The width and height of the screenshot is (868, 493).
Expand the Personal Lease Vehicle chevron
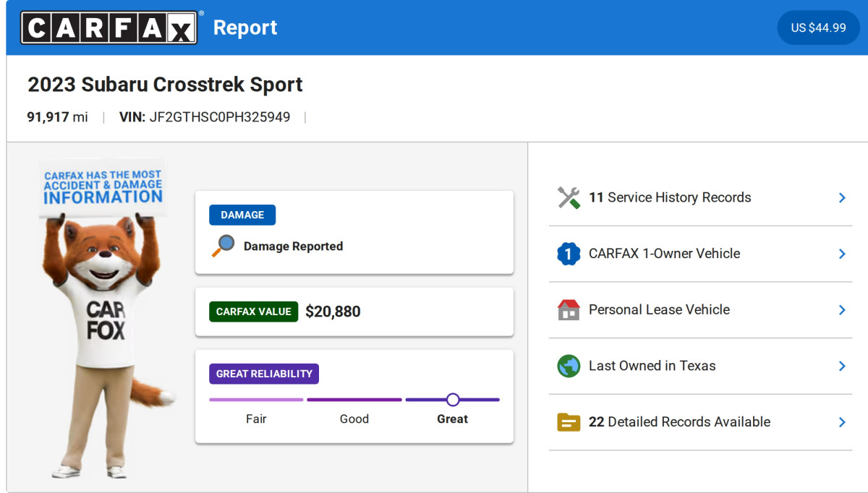pyautogui.click(x=842, y=309)
